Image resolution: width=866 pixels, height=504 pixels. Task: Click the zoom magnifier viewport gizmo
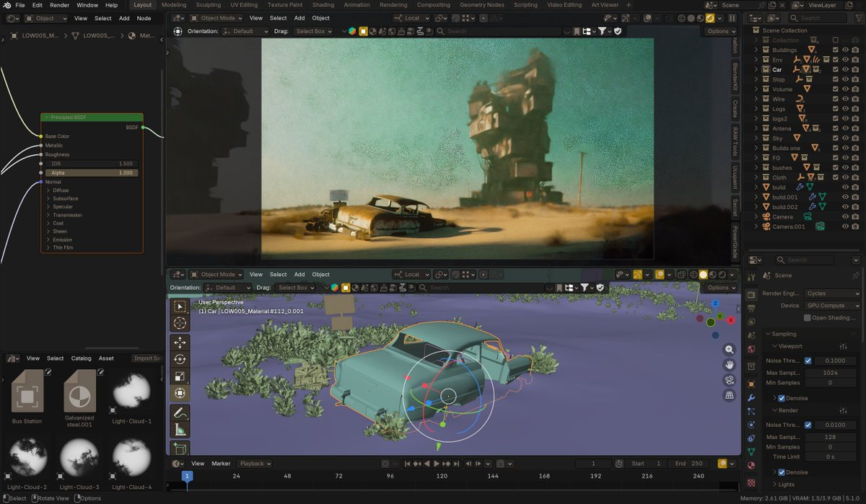click(729, 349)
